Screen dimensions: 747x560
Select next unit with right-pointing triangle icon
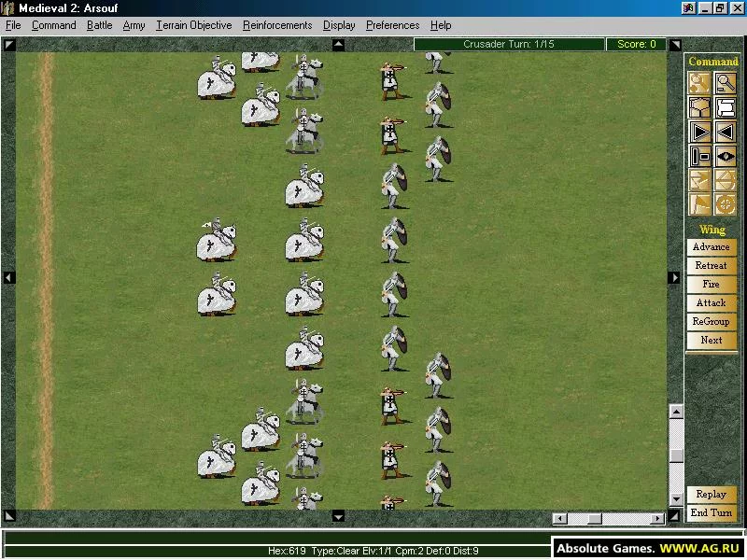click(699, 132)
